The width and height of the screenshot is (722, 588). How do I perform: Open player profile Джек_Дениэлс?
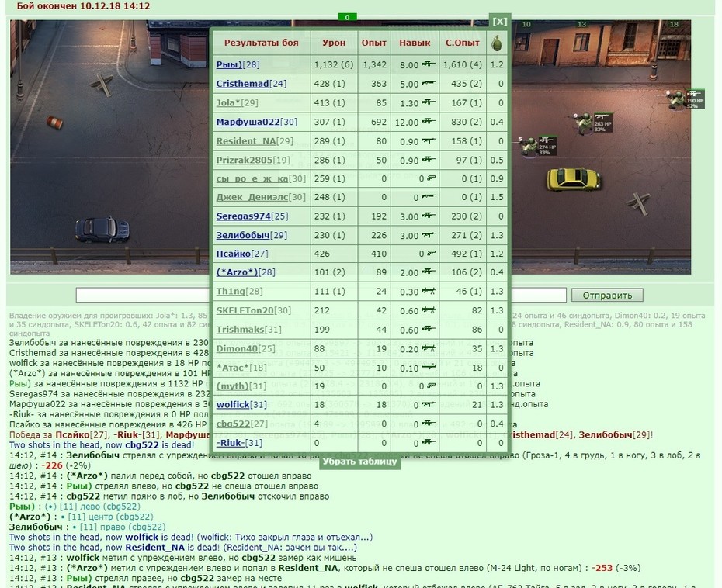252,197
